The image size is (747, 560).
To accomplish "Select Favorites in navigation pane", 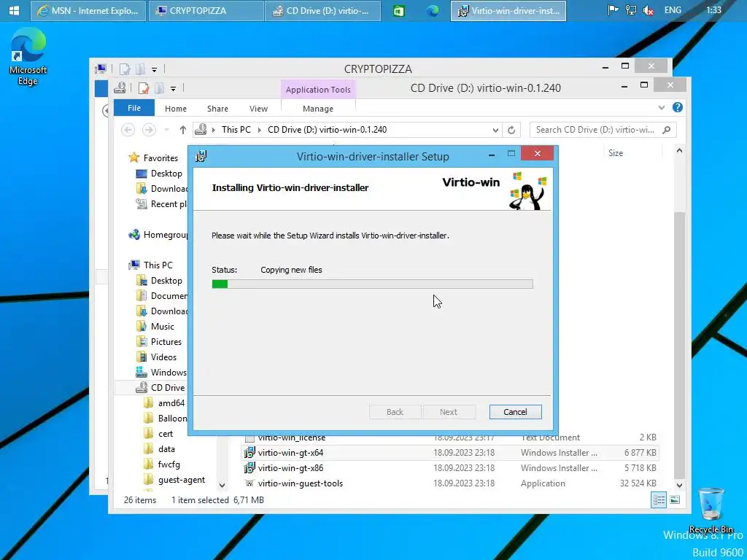I will click(160, 157).
